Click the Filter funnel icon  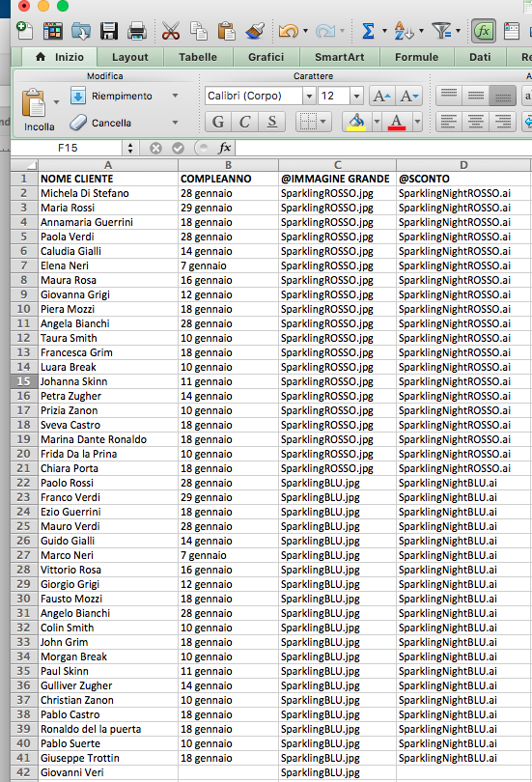442,31
